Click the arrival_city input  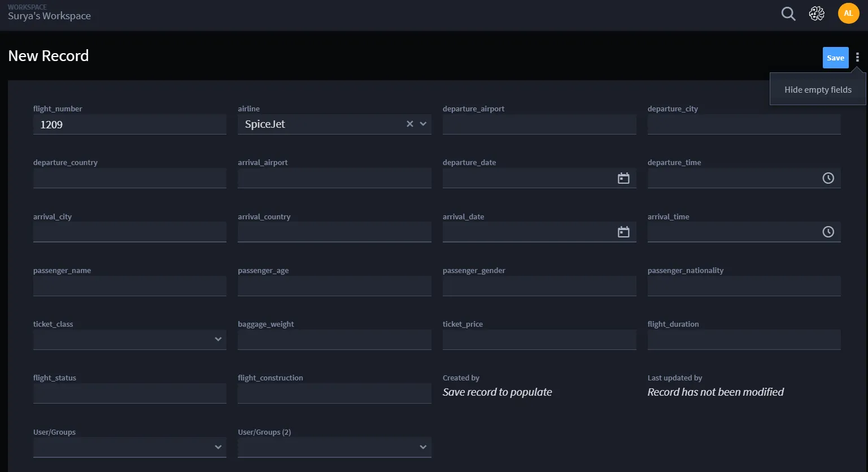[x=130, y=232]
